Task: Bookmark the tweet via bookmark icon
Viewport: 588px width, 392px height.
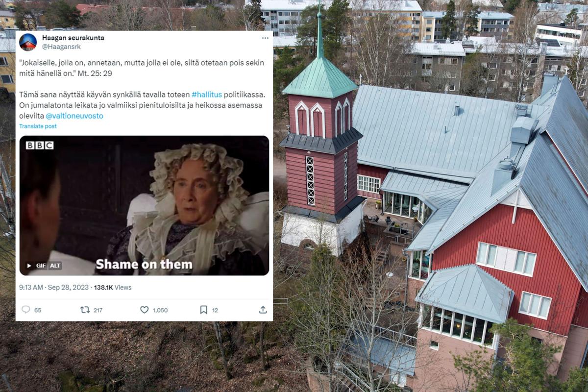Action: click(203, 310)
